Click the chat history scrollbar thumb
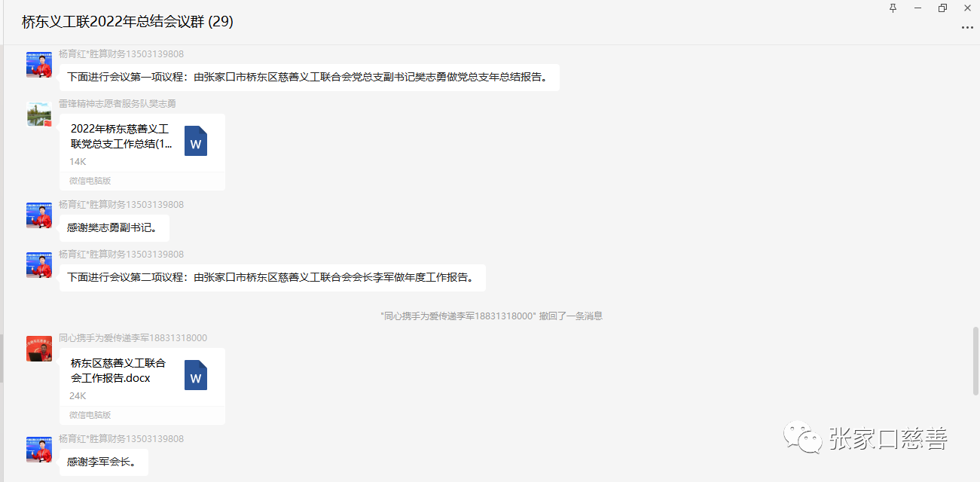This screenshot has width=980, height=482. click(976, 360)
